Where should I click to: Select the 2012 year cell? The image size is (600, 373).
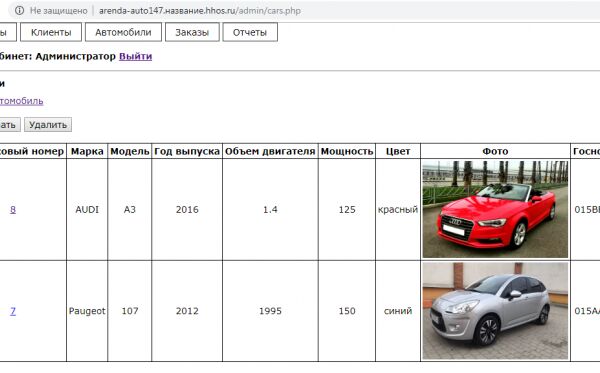pyautogui.click(x=187, y=311)
